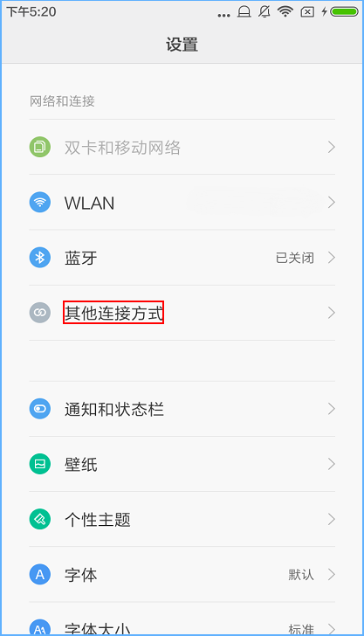Open 个性主题 settings entry
Viewport: 364px width, 636px height.
coord(182,519)
